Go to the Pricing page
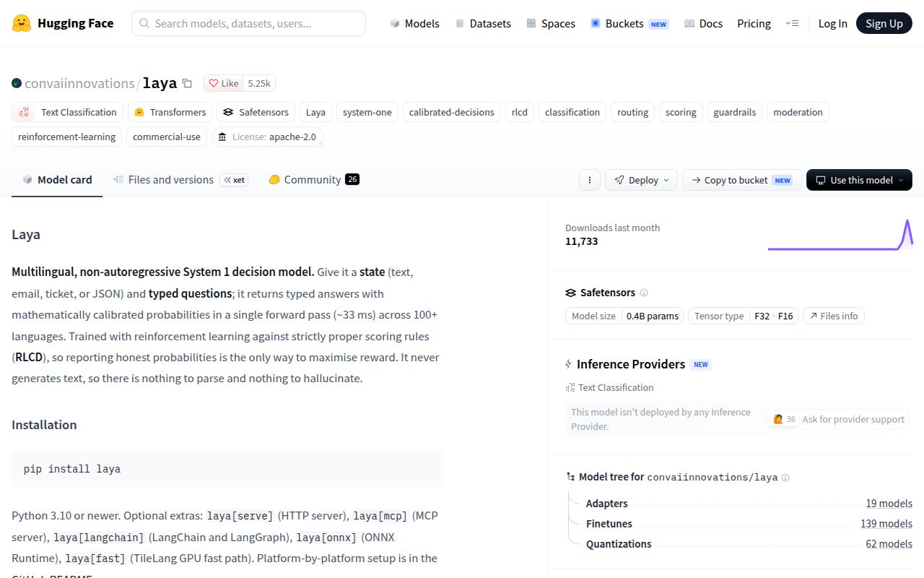 tap(754, 23)
